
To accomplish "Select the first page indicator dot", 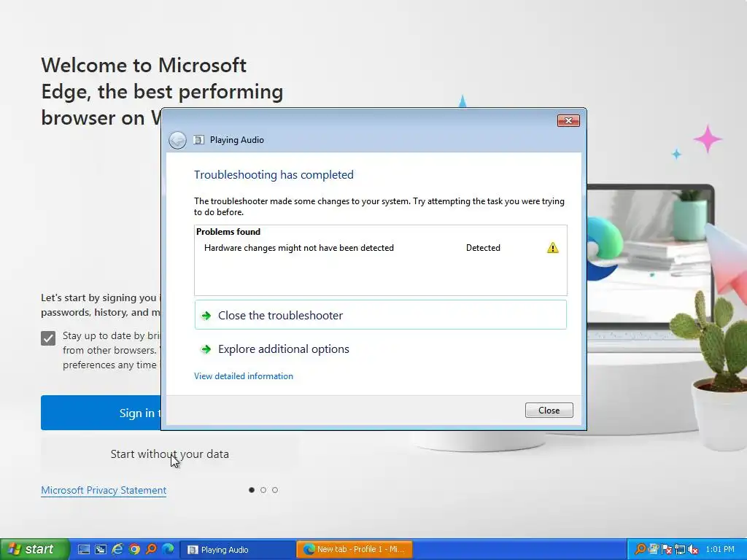I will pos(252,490).
